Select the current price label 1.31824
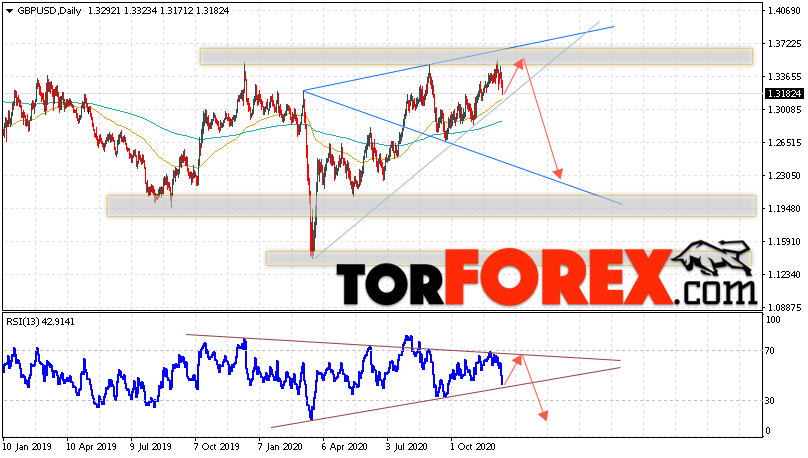 coord(783,93)
